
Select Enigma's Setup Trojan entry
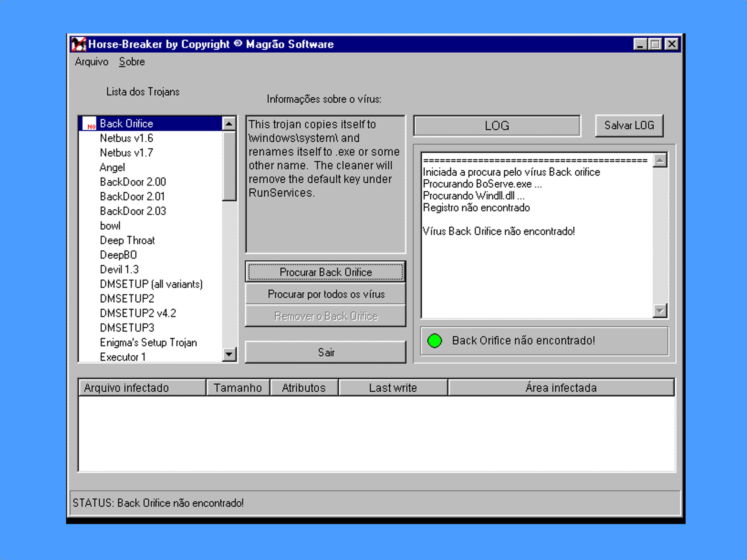coord(148,343)
